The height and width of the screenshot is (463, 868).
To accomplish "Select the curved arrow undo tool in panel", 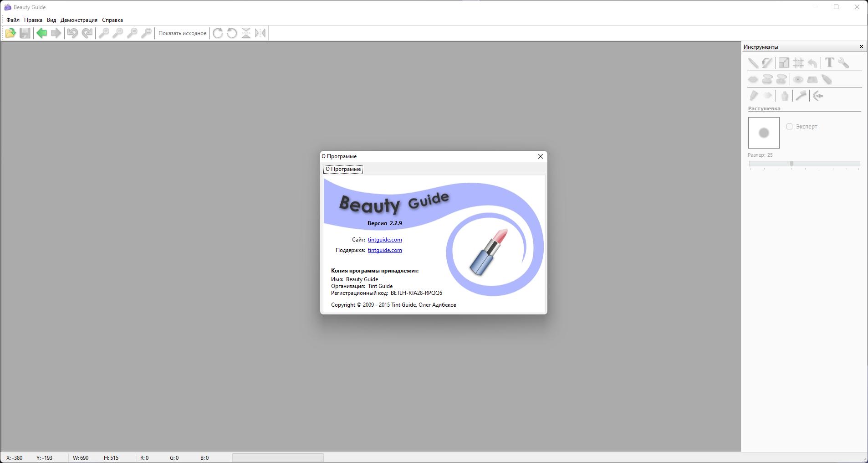I will 812,63.
